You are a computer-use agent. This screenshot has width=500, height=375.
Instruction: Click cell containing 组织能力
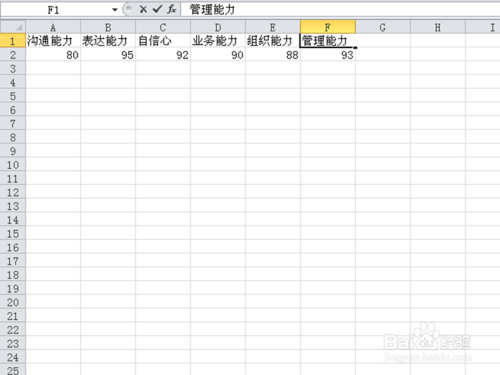click(x=273, y=41)
